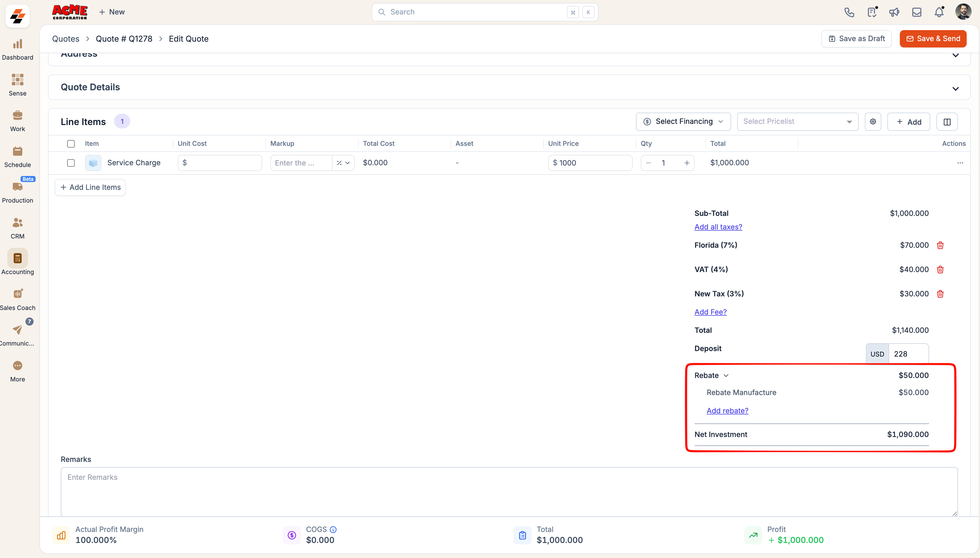Open the notifications bell
The image size is (980, 558).
point(939,12)
